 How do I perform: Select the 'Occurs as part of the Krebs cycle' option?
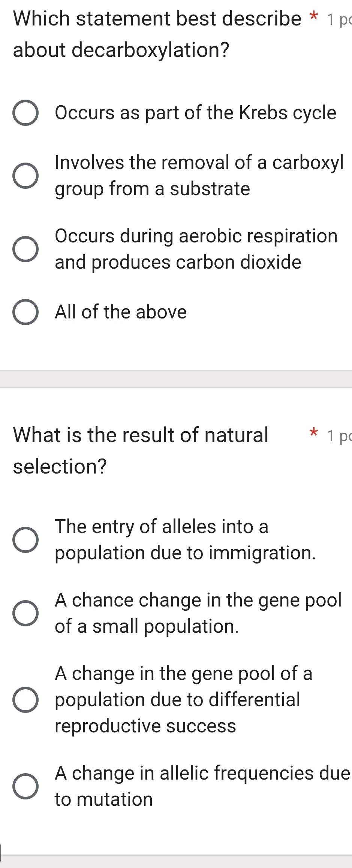[26, 112]
